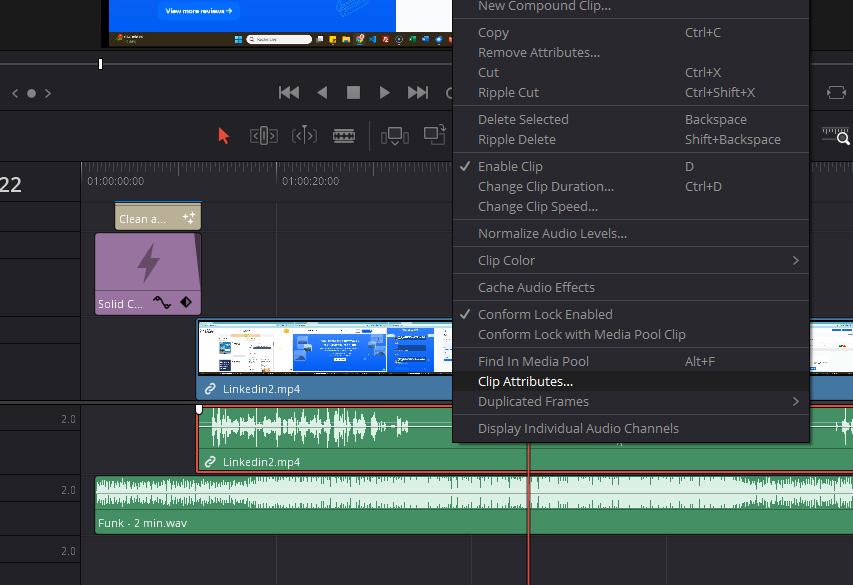The width and height of the screenshot is (853, 585).
Task: Select the Blade Edit Mode tool
Action: [x=344, y=135]
